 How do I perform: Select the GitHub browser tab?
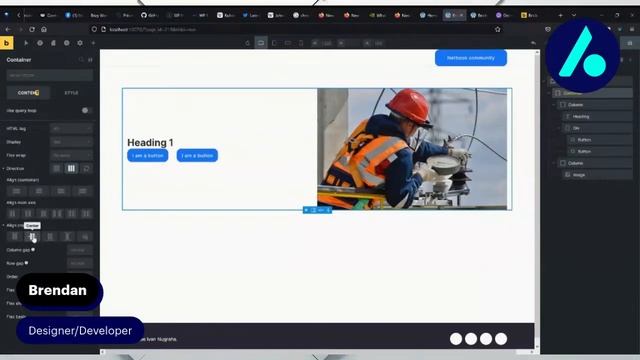tap(150, 15)
